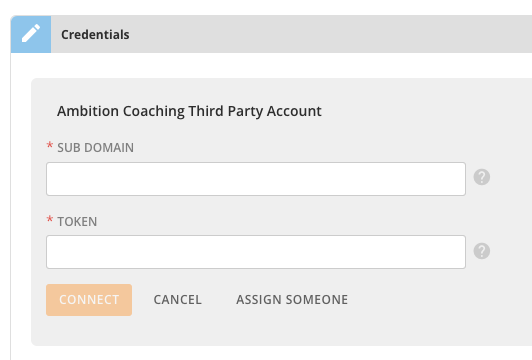Click the red asterisk beside SUB DOMAIN

click(50, 146)
